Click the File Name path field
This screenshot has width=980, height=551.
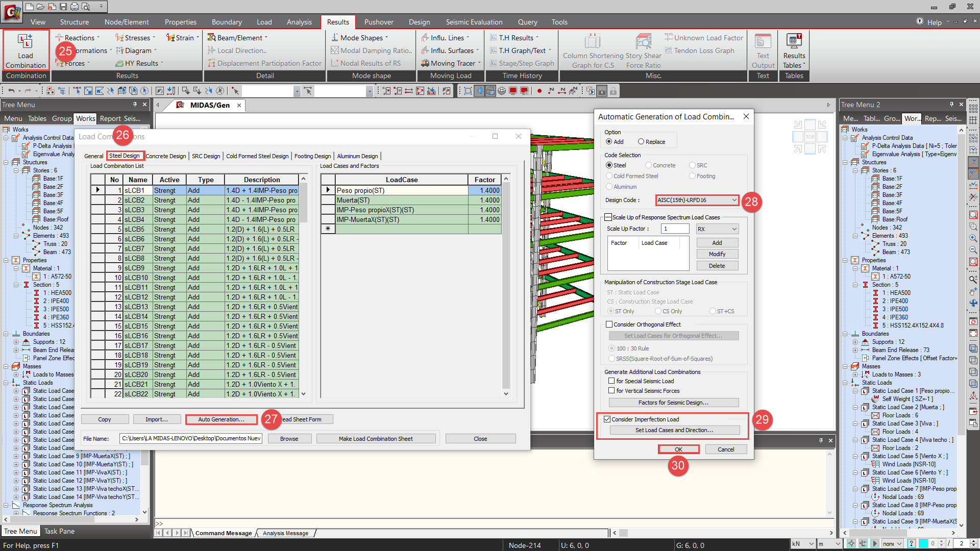191,439
